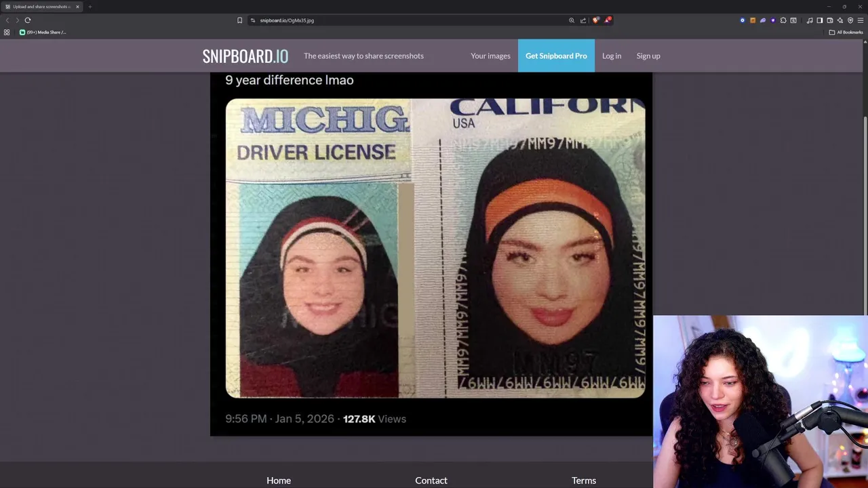Restore the browser window size

tap(844, 7)
